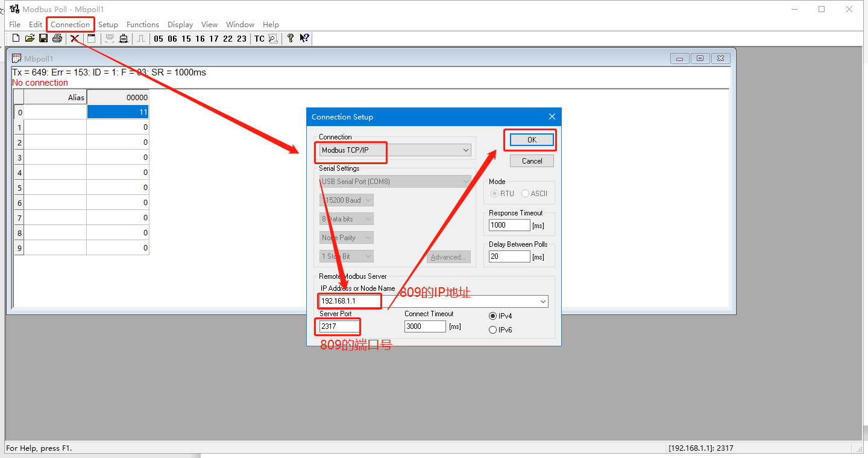Screen dimensions: 868x458
Task: Click the Response Timeout input field
Action: [509, 225]
